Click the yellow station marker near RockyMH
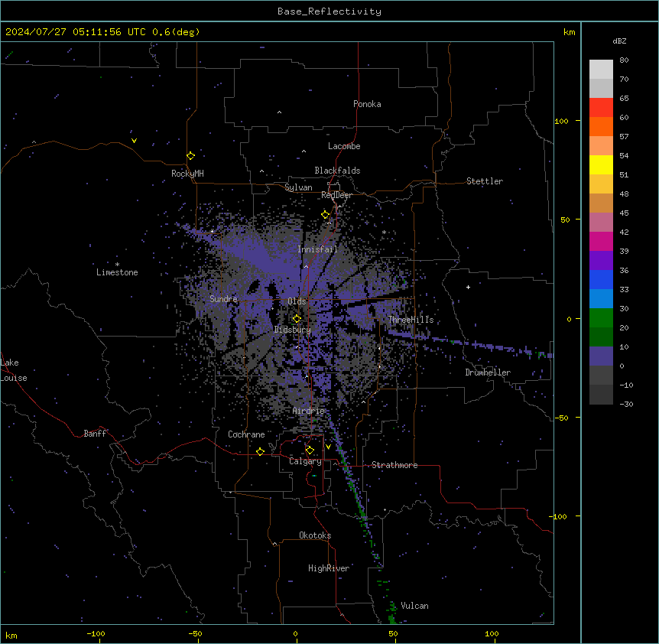 (190, 156)
